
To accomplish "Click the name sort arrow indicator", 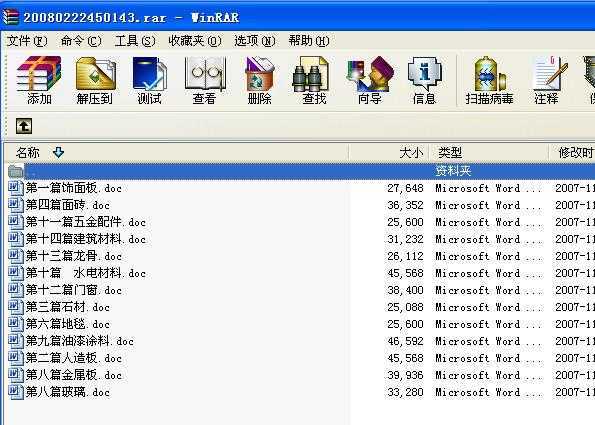I will click(x=58, y=153).
